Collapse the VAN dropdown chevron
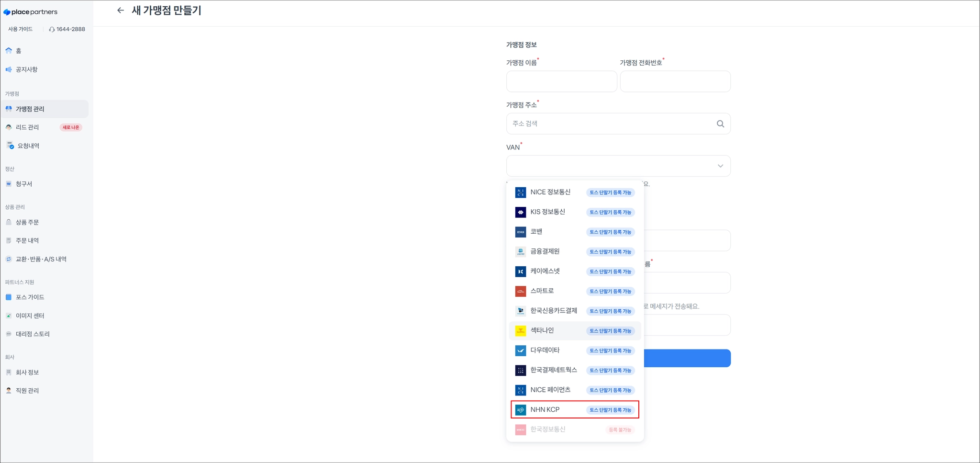Screen dimensions: 980x463 pos(720,166)
